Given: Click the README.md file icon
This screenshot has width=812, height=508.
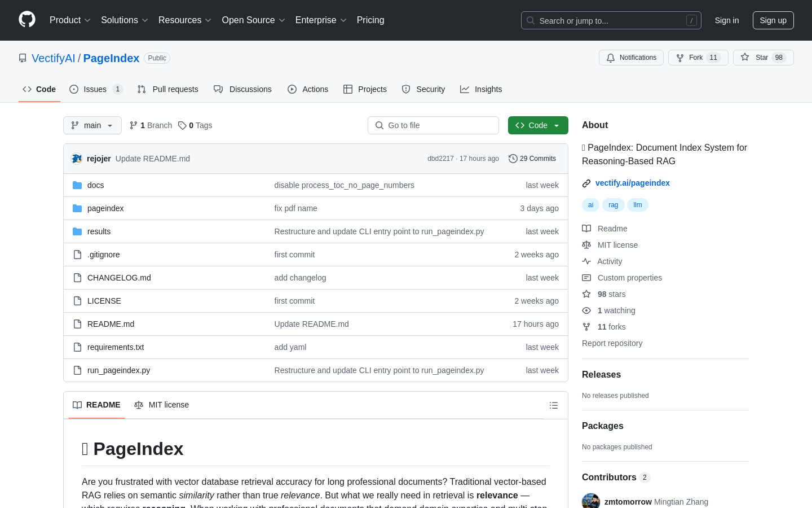Looking at the screenshot, I should (77, 324).
